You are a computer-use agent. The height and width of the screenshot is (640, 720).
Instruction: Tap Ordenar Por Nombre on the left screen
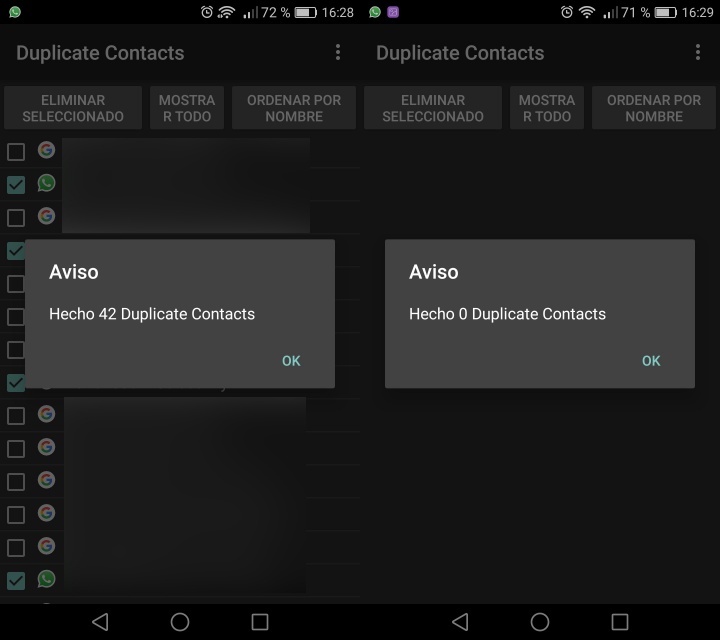(294, 108)
